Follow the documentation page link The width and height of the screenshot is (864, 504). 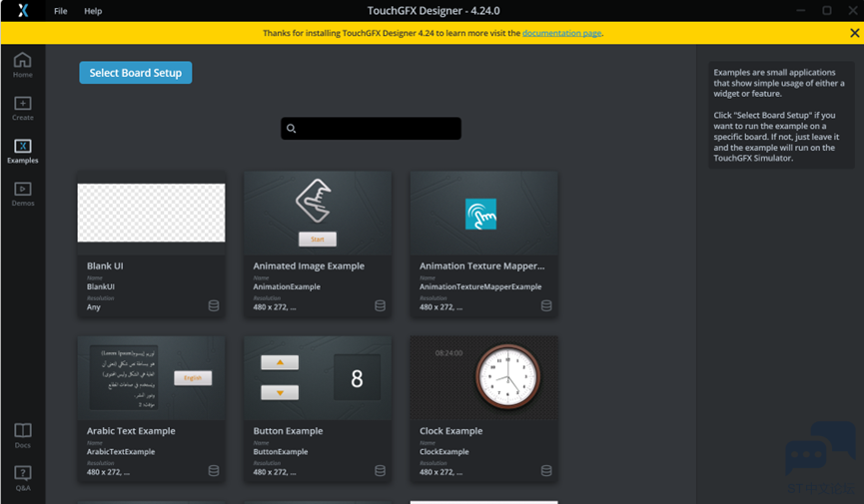tap(561, 33)
